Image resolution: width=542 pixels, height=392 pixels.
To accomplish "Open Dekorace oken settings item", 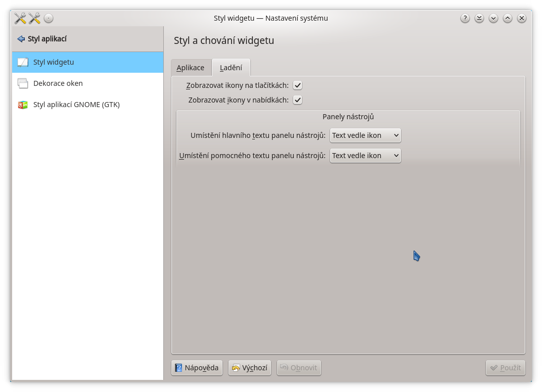I will coord(58,83).
